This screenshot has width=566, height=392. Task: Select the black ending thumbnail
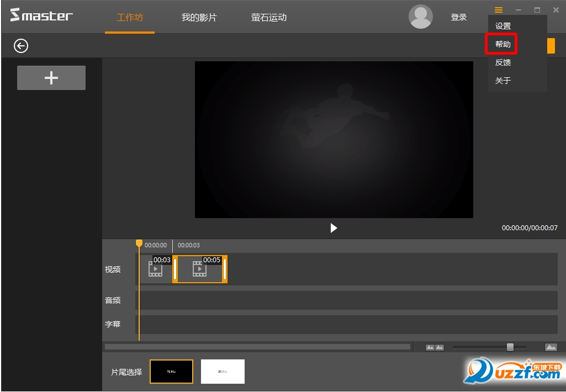tap(172, 372)
